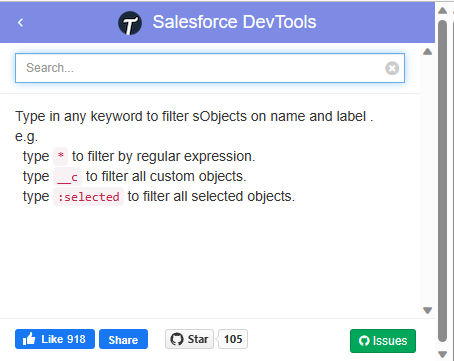This screenshot has height=361, width=454.
Task: Click the inner scrollbar up arrow
Action: [x=427, y=52]
